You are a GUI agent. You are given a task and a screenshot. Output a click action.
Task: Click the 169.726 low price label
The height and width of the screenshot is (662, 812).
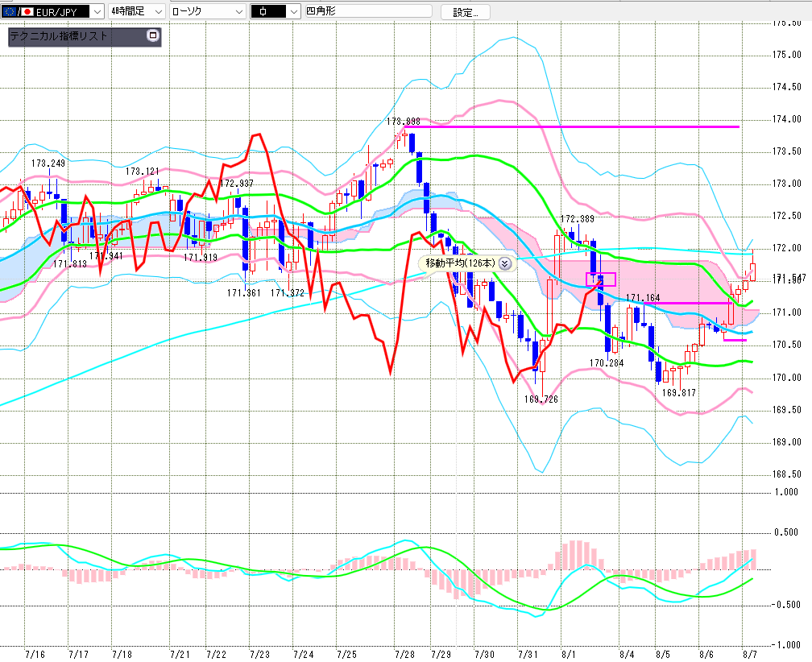pyautogui.click(x=541, y=399)
